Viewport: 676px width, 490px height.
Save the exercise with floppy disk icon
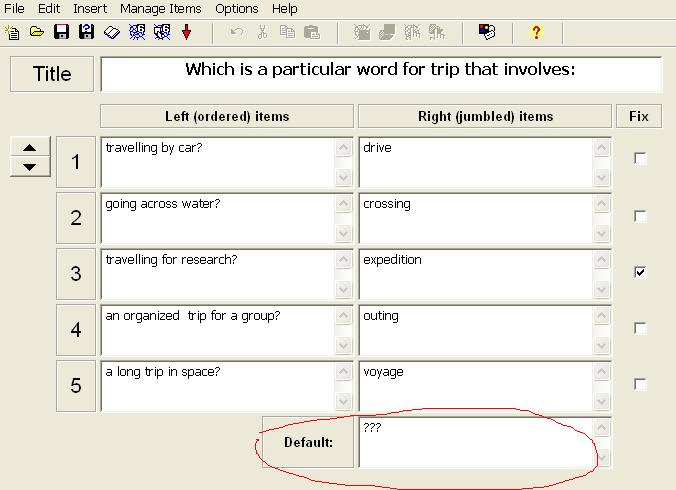point(62,32)
